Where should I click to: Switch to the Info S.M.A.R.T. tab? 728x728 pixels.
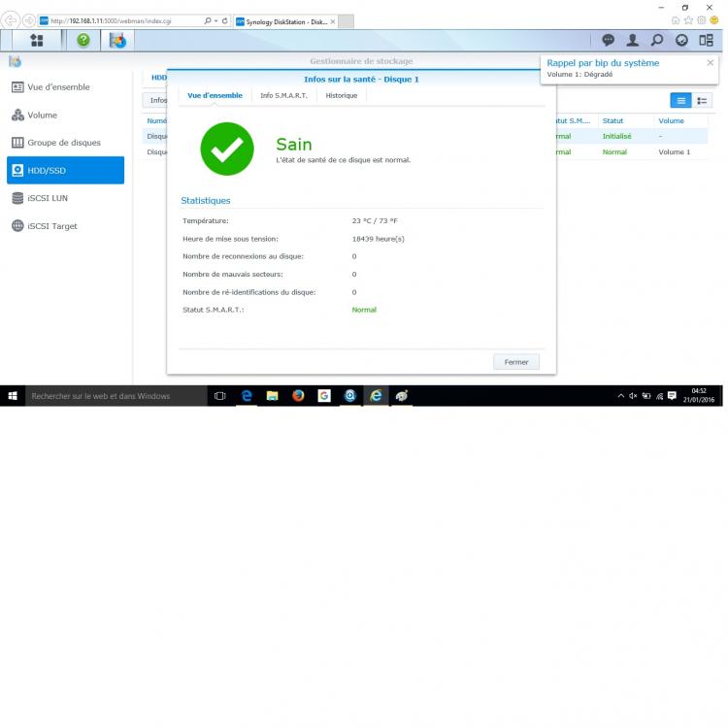284,95
